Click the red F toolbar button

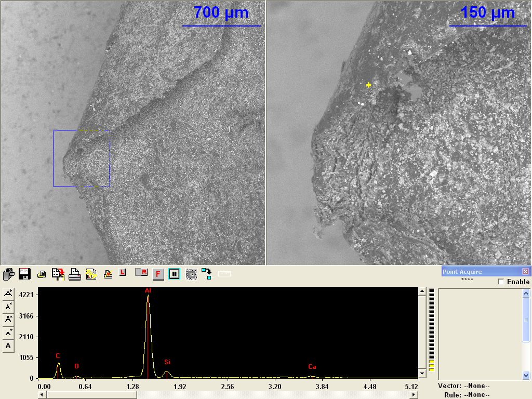point(158,274)
